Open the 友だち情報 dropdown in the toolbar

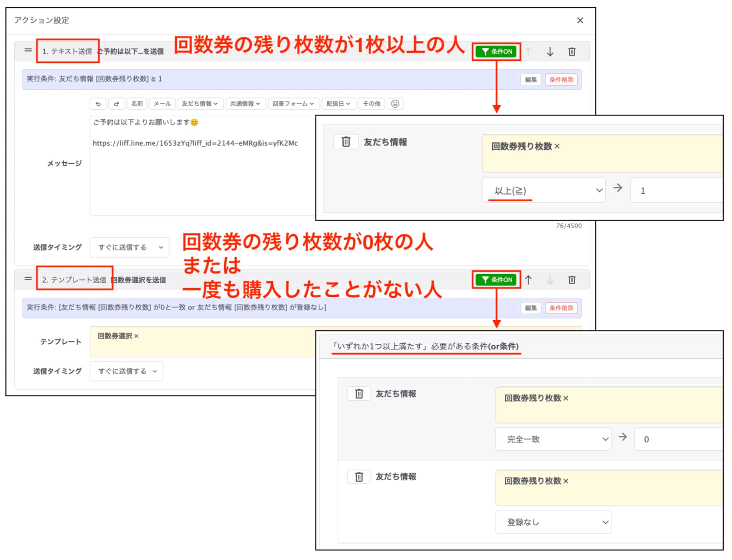(201, 104)
